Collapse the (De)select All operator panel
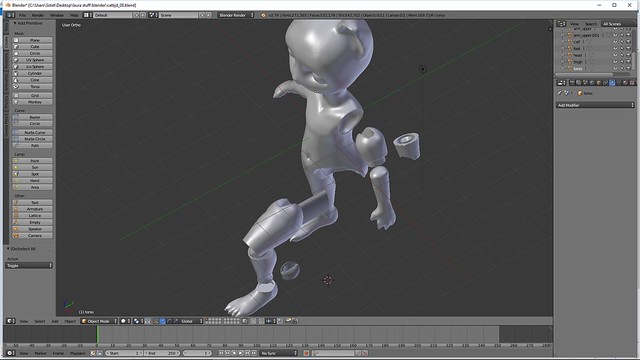 8,249
